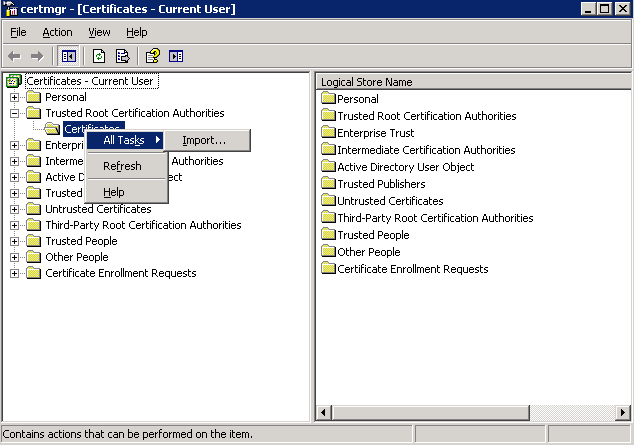Select Certificate Enrollment Requests in the tree

[120, 273]
